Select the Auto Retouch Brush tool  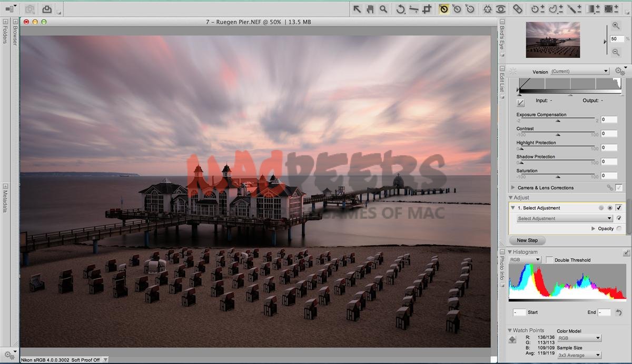[x=517, y=9]
